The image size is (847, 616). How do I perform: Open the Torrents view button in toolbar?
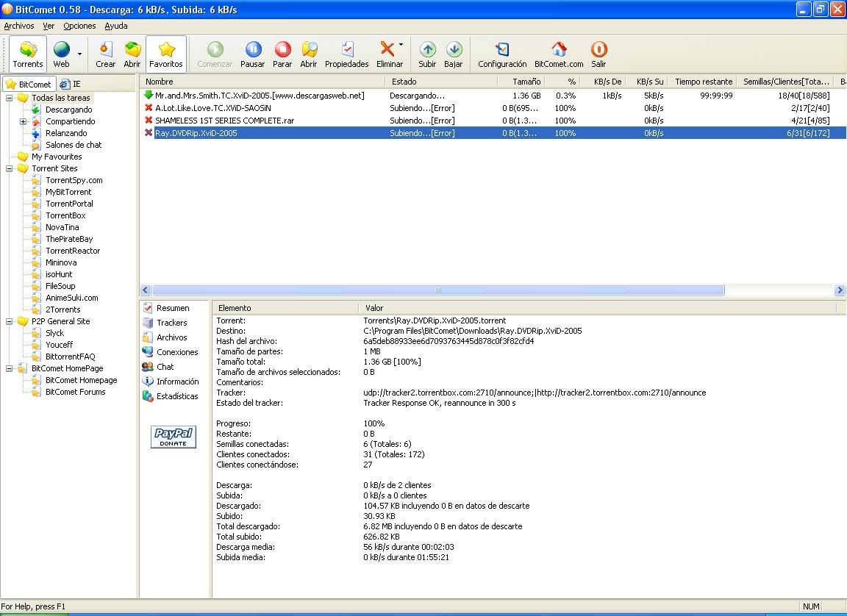pos(28,54)
